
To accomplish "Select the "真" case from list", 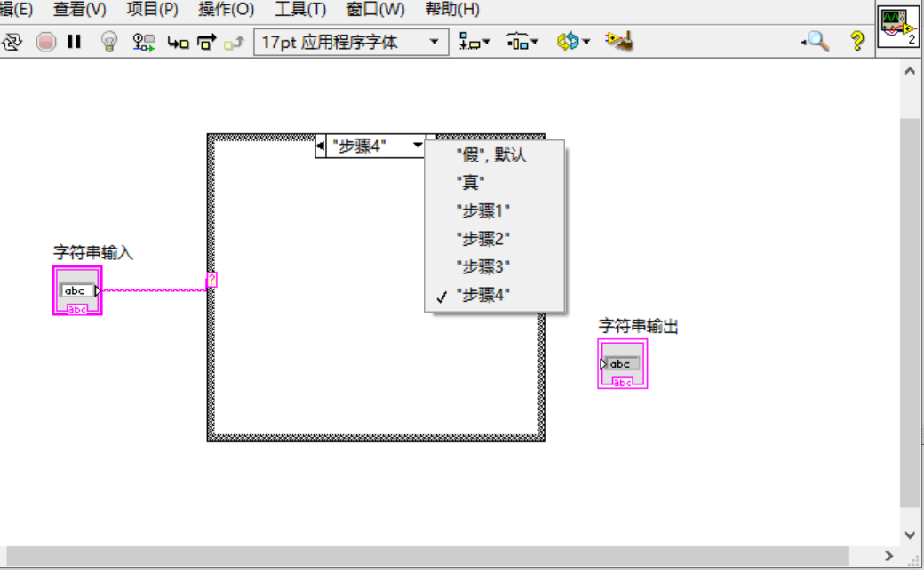I will (494, 183).
